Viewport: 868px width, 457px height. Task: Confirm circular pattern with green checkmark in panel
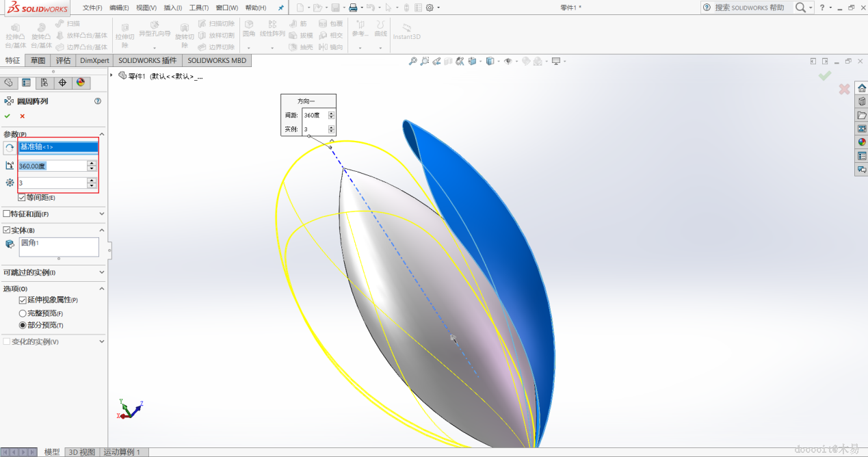pos(8,116)
